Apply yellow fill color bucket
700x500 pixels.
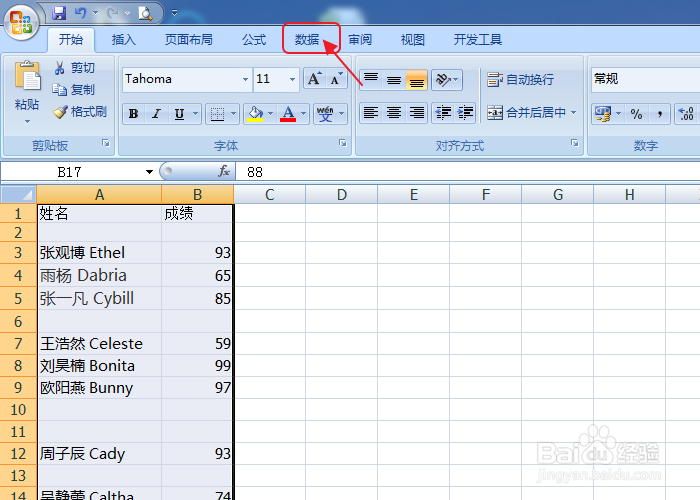click(x=255, y=114)
